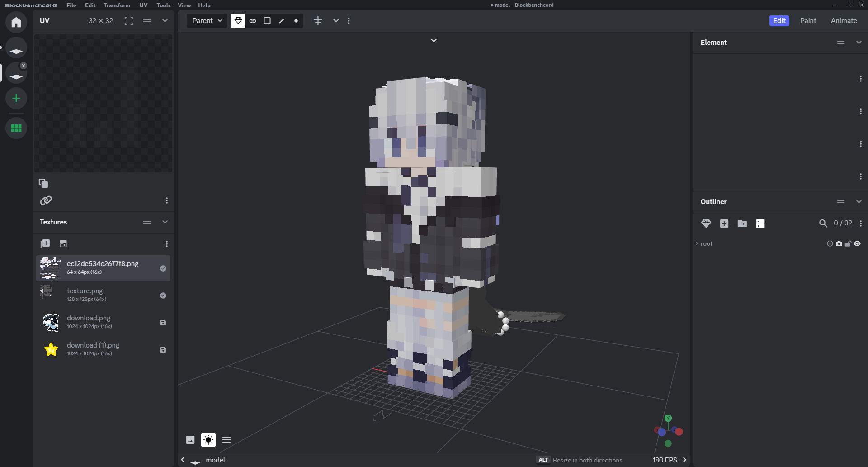Toggle visibility eye for root group
Image resolution: width=868 pixels, height=467 pixels.
(858, 243)
